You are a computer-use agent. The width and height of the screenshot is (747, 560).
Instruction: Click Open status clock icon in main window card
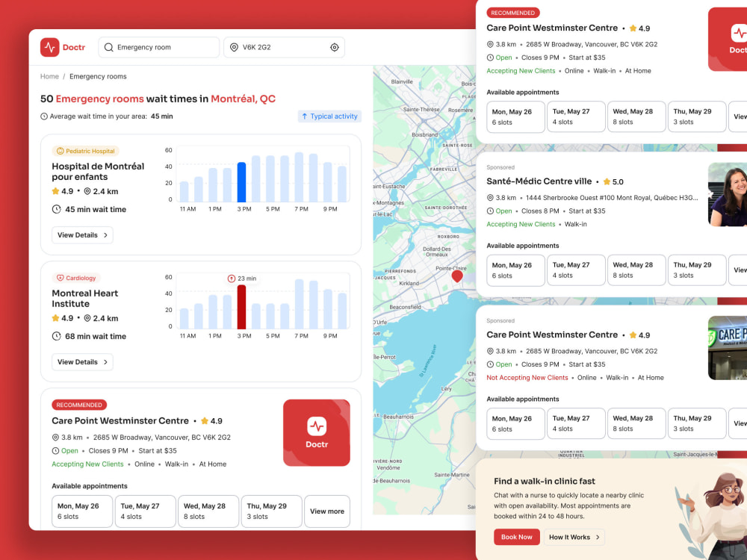coord(55,450)
